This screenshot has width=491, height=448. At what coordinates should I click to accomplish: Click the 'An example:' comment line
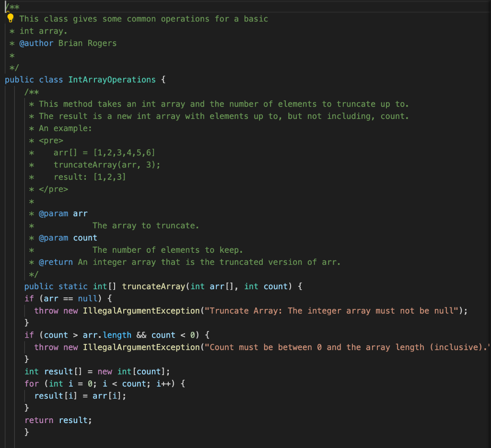pos(65,129)
